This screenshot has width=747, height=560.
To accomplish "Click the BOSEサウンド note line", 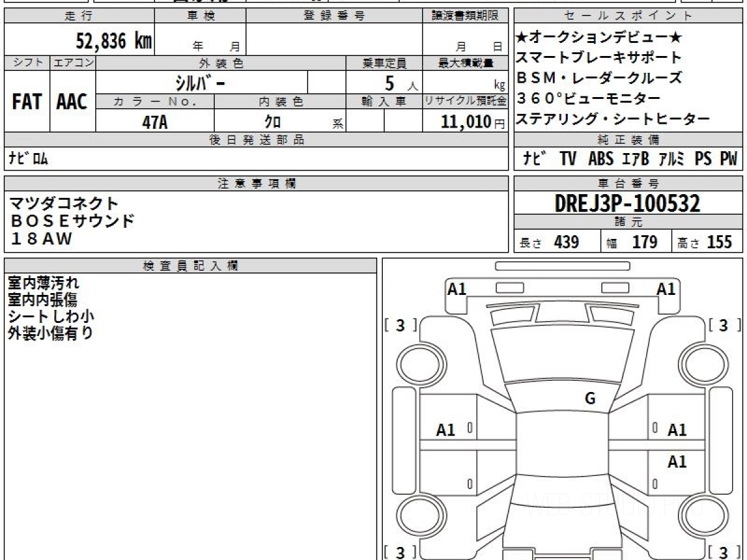I will pyautogui.click(x=72, y=220).
